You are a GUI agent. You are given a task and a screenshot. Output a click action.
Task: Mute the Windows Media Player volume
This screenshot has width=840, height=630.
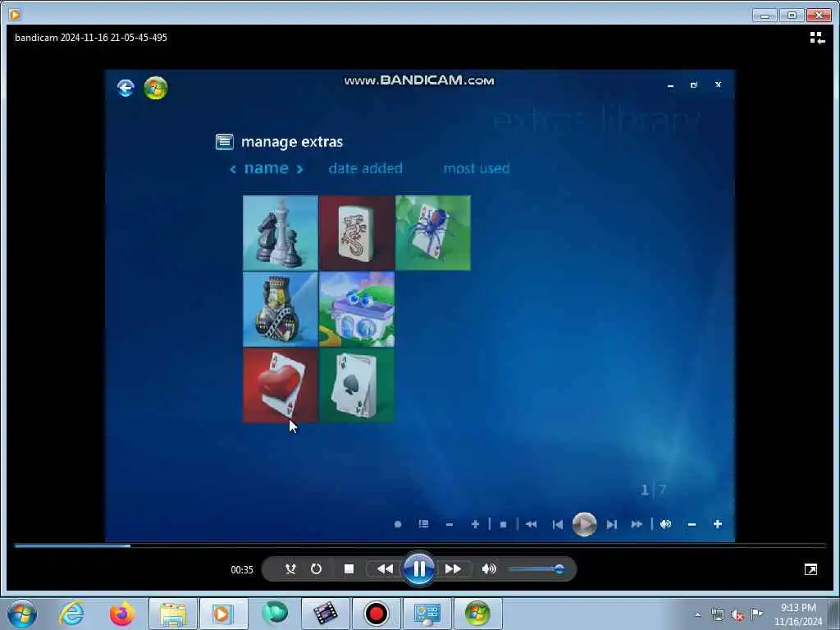click(x=489, y=569)
